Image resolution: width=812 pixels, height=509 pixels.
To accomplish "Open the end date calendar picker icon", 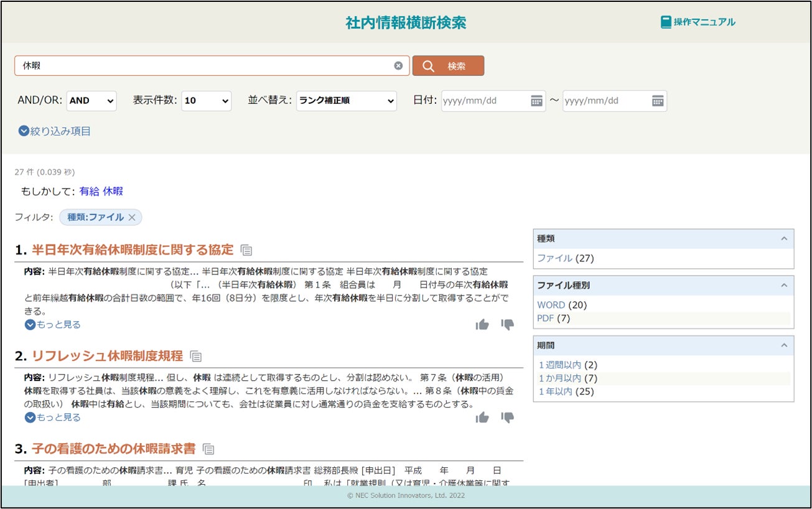I will tap(658, 101).
